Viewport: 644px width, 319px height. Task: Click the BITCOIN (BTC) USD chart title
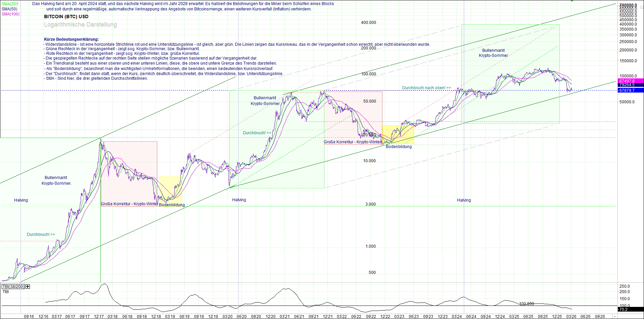click(66, 16)
